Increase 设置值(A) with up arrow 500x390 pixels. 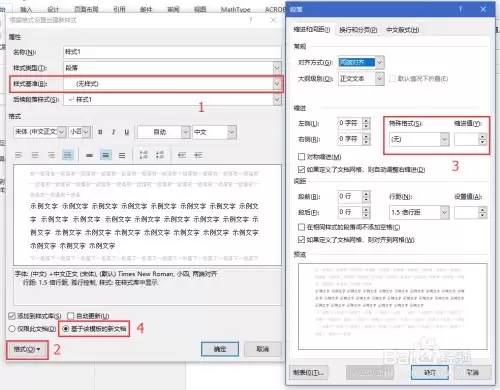coord(482,210)
